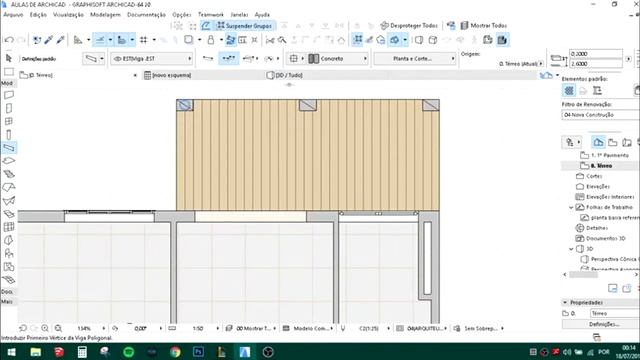Click Mostrar Todos button

(484, 26)
